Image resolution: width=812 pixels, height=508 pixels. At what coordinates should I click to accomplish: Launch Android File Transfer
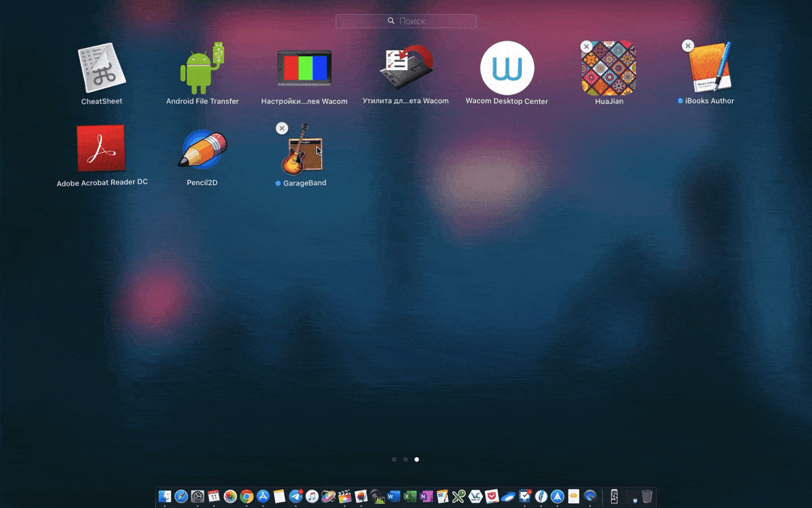click(202, 68)
